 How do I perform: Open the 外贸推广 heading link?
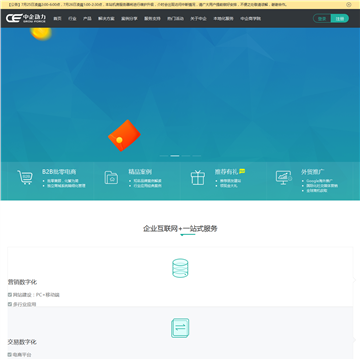(313, 172)
